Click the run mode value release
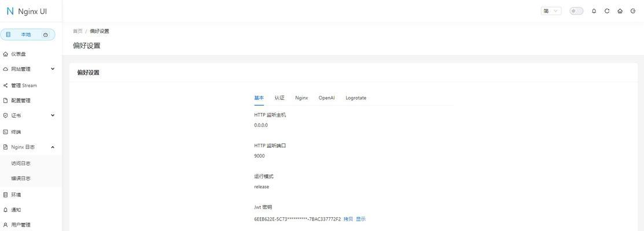The height and width of the screenshot is (231, 644). 262,187
